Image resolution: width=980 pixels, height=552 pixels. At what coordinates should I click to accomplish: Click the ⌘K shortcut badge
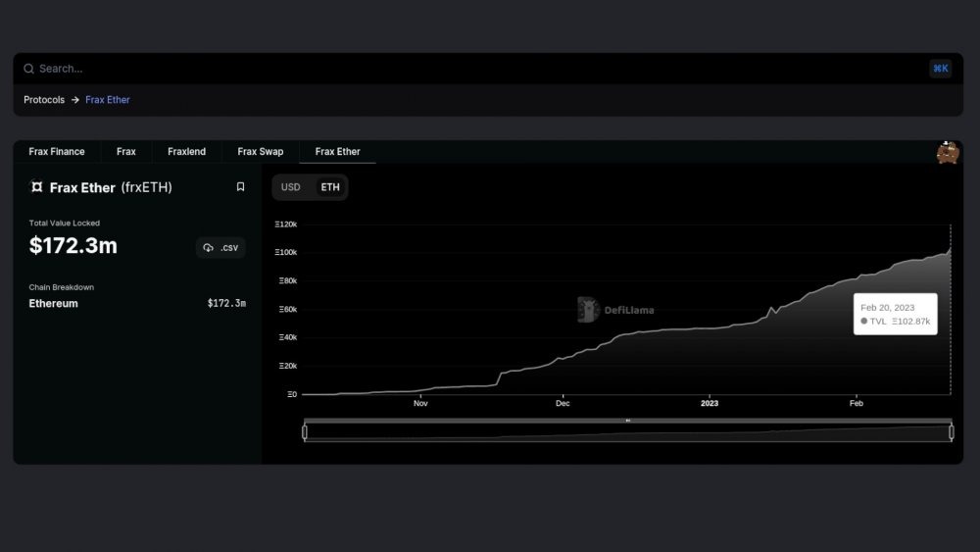click(940, 69)
